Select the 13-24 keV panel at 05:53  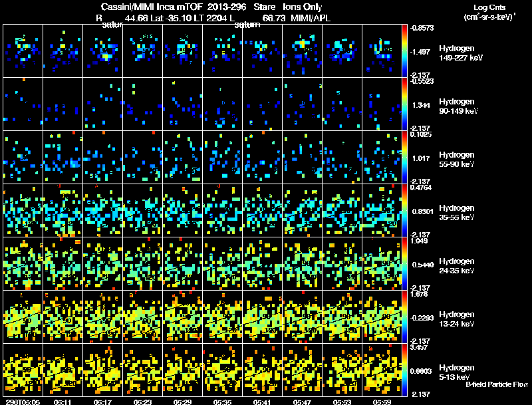point(342,317)
